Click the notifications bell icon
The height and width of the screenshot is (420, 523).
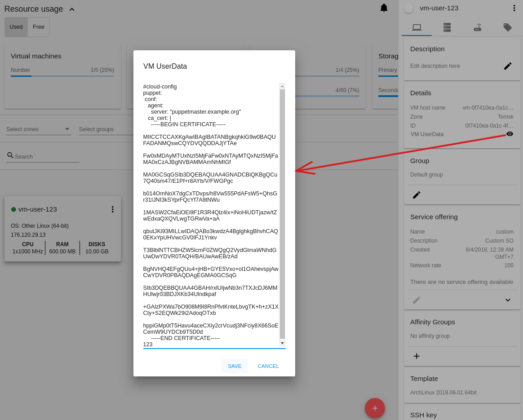pos(384,8)
